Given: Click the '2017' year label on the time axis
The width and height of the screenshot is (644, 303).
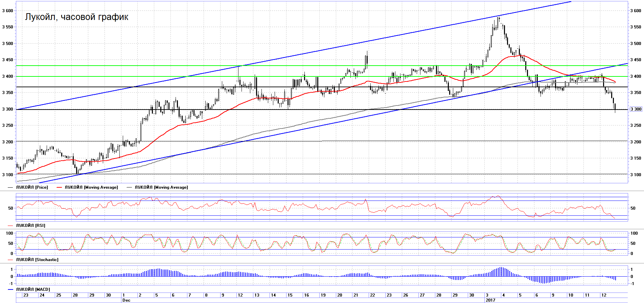Looking at the screenshot, I should coord(490,300).
